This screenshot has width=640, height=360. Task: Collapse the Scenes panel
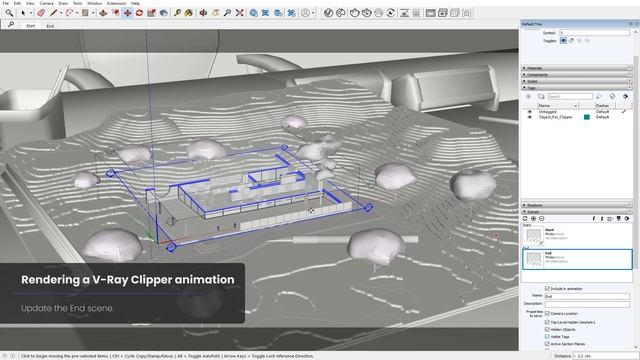[x=577, y=212]
